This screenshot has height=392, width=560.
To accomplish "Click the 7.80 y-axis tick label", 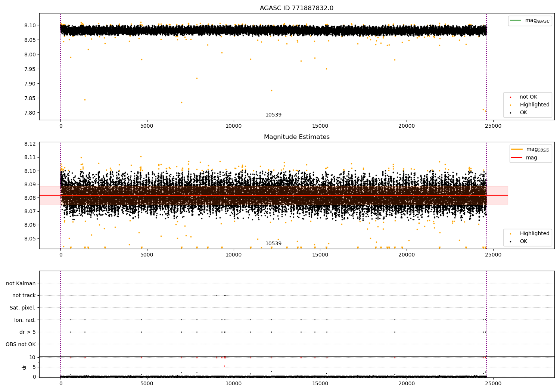I will click(x=30, y=113).
